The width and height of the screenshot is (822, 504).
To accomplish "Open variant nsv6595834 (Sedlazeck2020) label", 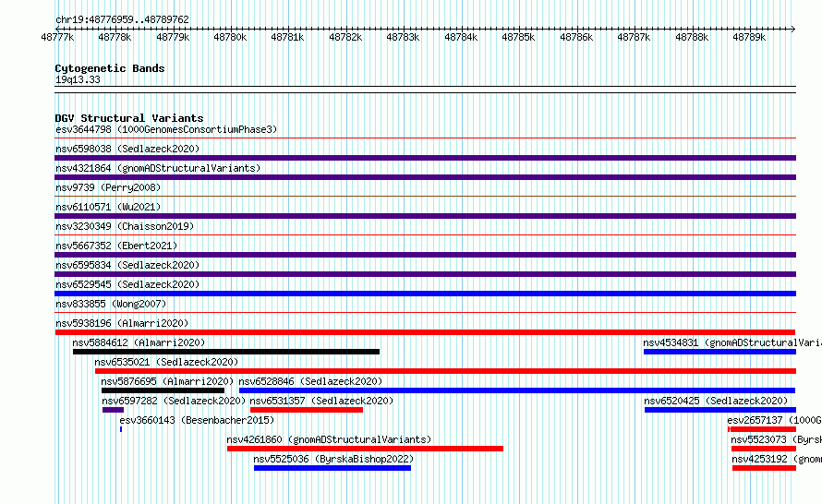I will [127, 265].
